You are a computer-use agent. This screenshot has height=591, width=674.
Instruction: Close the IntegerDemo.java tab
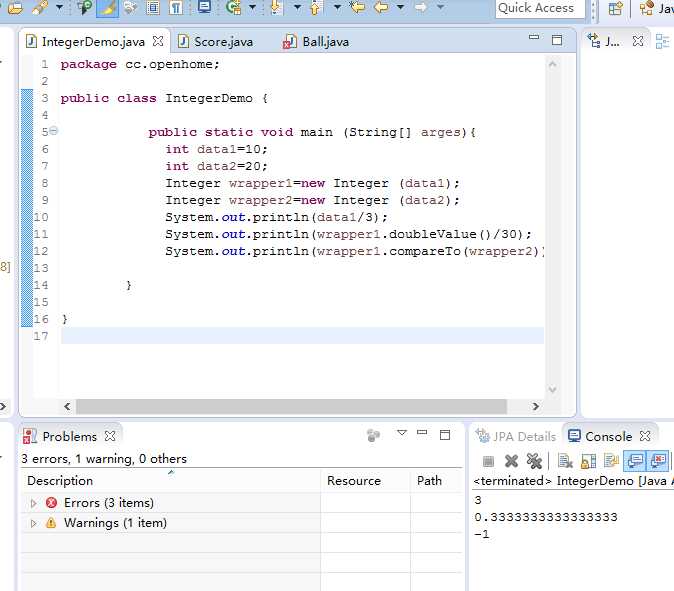click(158, 41)
